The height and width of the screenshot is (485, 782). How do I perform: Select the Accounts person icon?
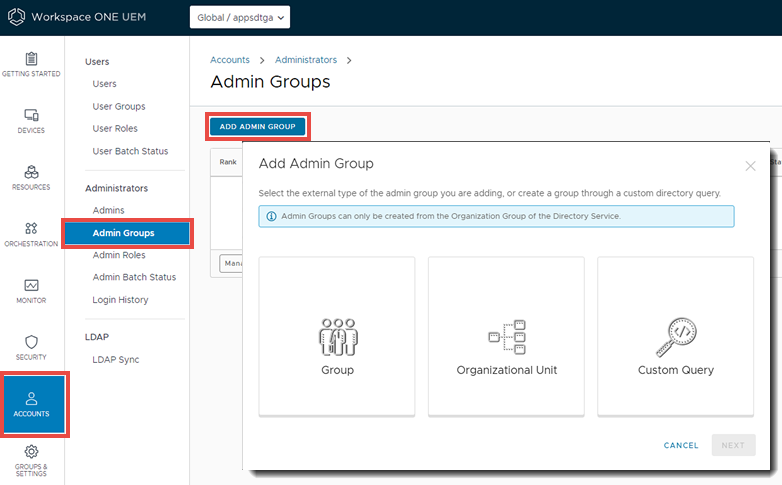point(31,399)
